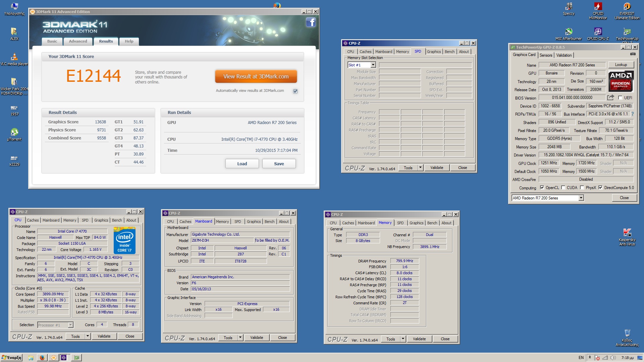Image resolution: width=644 pixels, height=362 pixels.
Task: Toggle the DirectCompute 5.0 checkbox
Action: click(x=600, y=188)
